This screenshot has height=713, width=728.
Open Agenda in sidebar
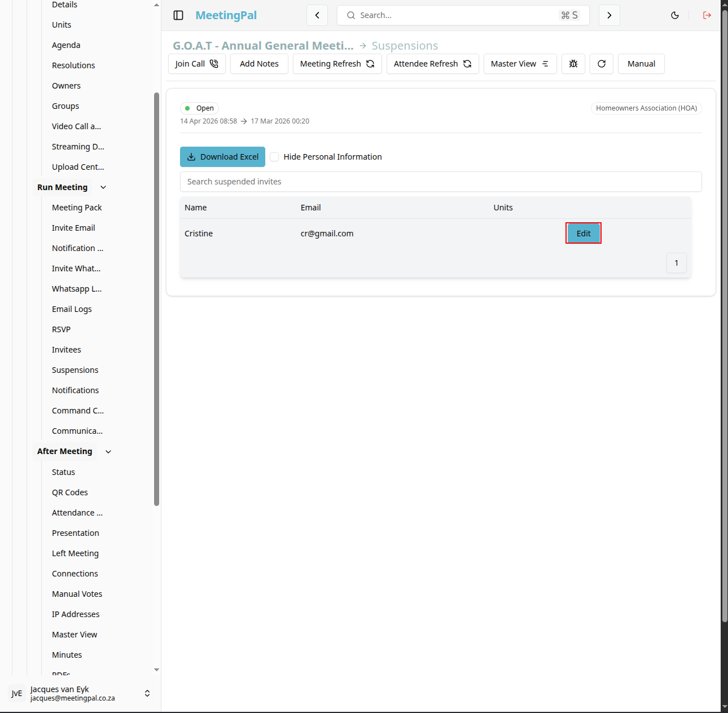(x=66, y=45)
